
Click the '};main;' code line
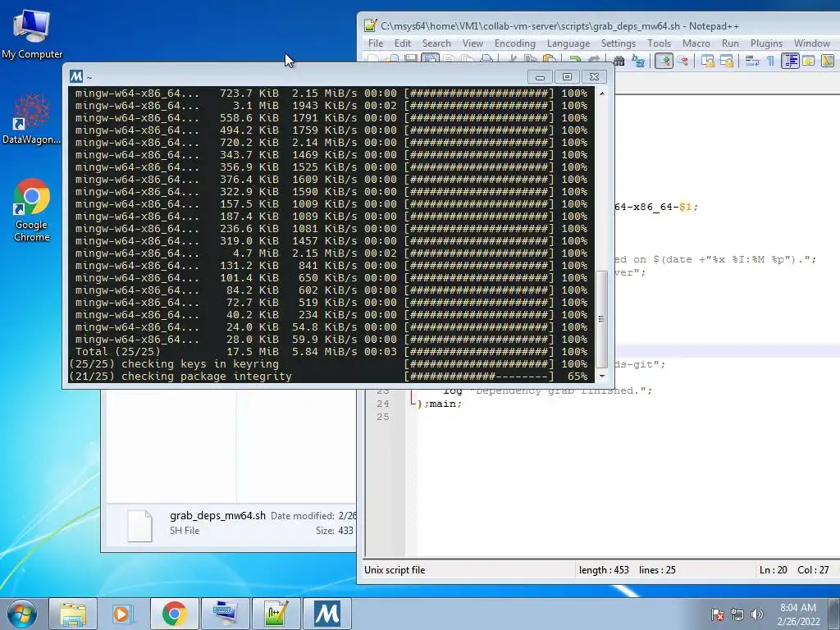coord(440,404)
